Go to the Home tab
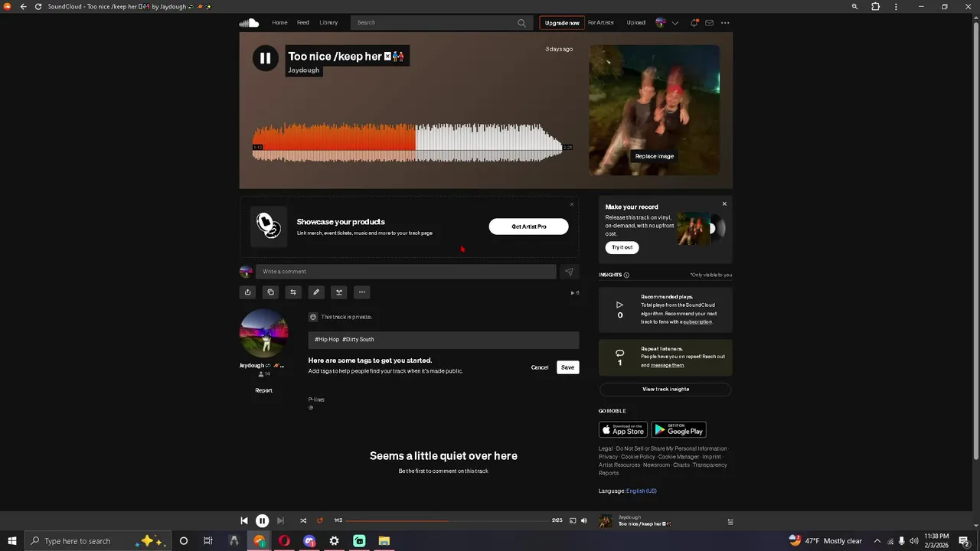The width and height of the screenshot is (980, 551). tap(279, 23)
